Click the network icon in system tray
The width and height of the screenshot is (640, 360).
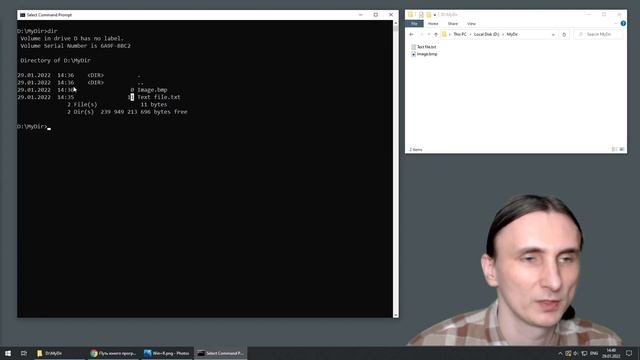click(584, 353)
